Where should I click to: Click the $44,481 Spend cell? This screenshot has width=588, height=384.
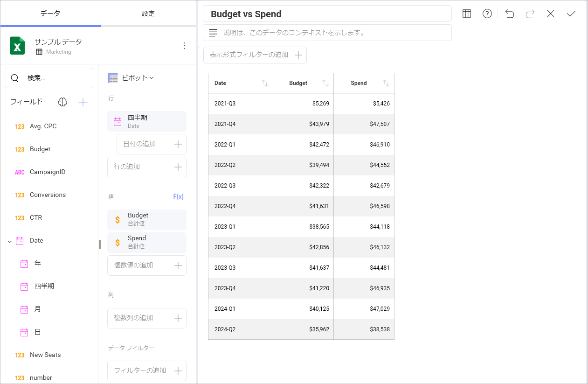pyautogui.click(x=364, y=268)
